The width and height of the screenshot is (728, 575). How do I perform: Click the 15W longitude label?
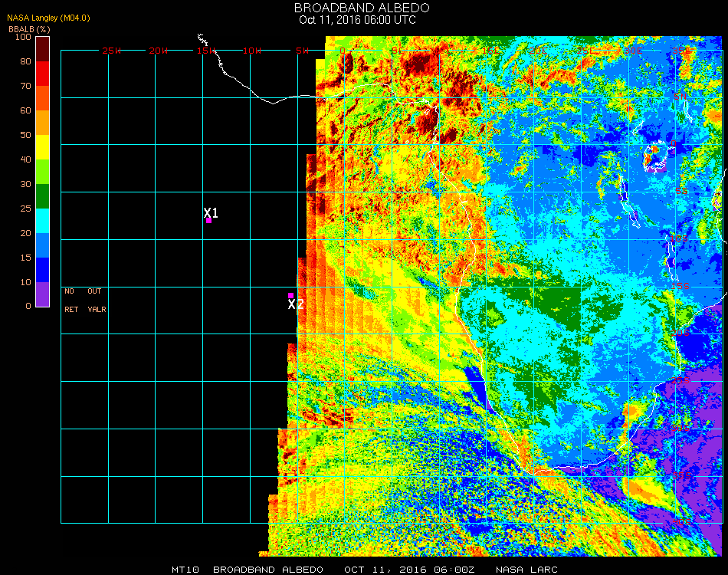206,51
